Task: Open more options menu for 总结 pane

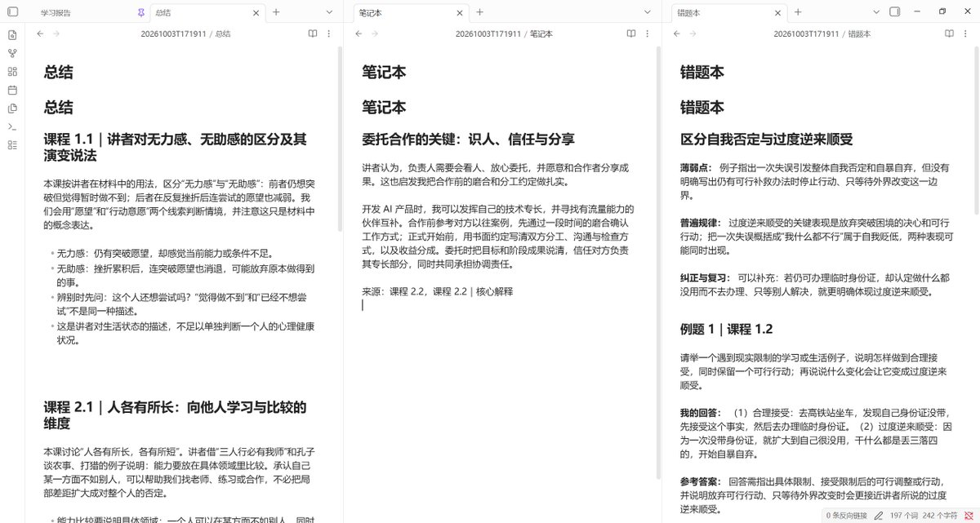Action: click(x=328, y=33)
